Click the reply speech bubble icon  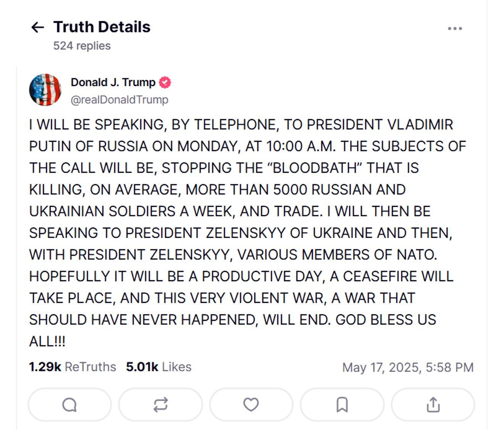69,404
